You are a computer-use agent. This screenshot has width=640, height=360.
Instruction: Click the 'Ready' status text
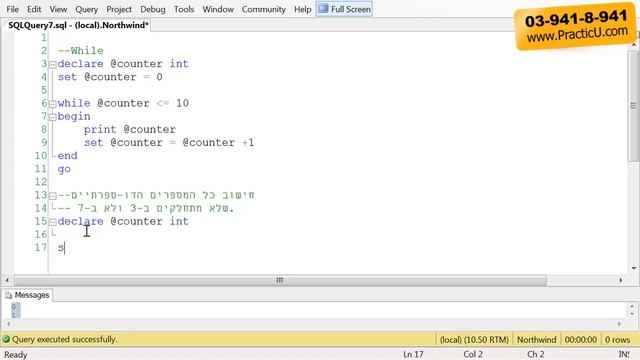pos(16,355)
